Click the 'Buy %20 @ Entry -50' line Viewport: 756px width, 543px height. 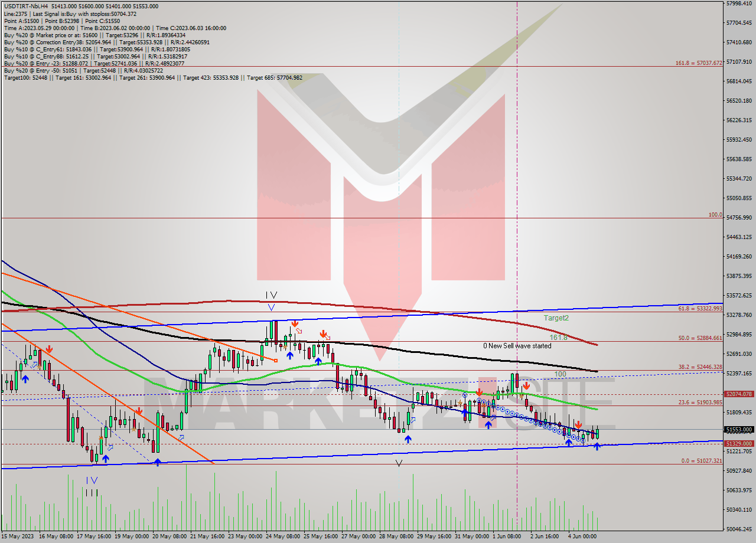point(83,70)
